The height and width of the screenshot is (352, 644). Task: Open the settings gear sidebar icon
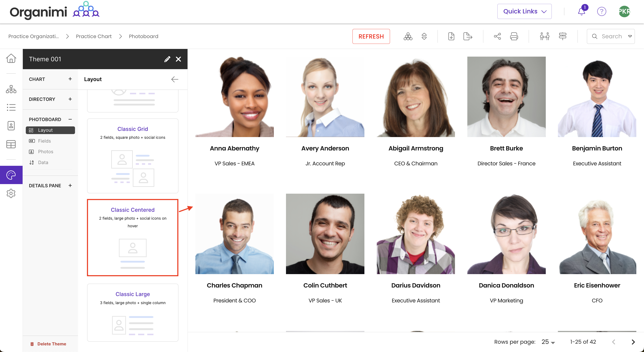pos(11,193)
